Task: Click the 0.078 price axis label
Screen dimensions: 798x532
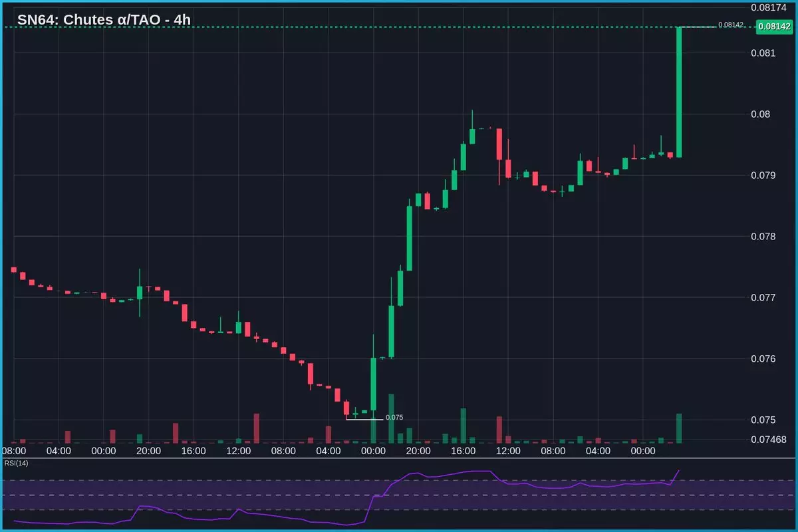Action: (761, 236)
